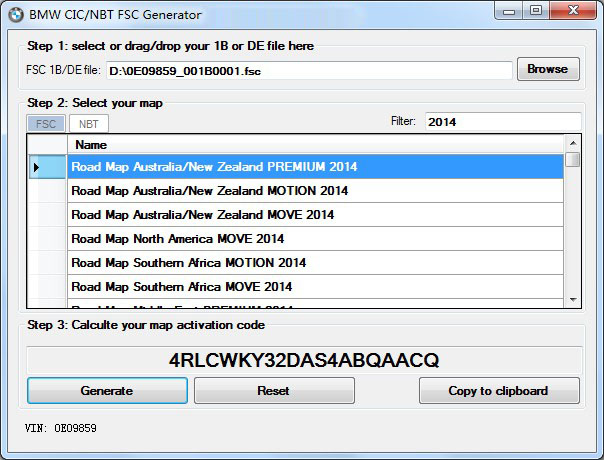This screenshot has width=604, height=460.
Task: Select Road Map Australia/New Zealand MOVE 2014
Action: [315, 215]
